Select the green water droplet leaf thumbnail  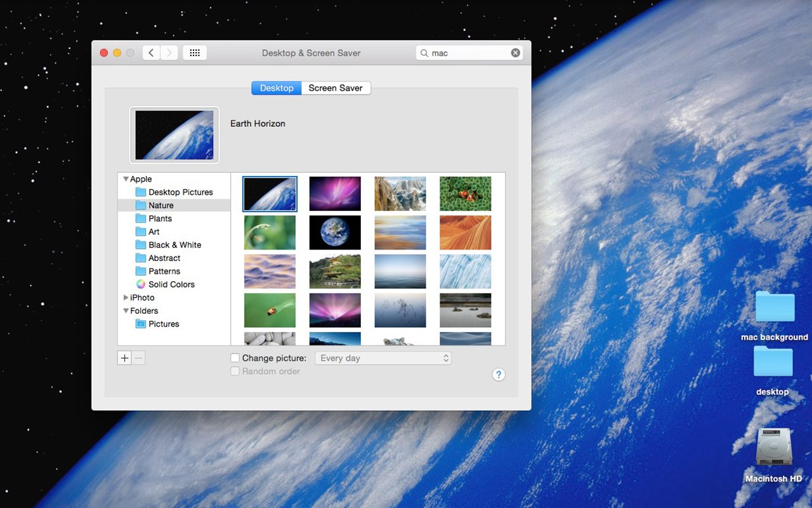point(270,232)
